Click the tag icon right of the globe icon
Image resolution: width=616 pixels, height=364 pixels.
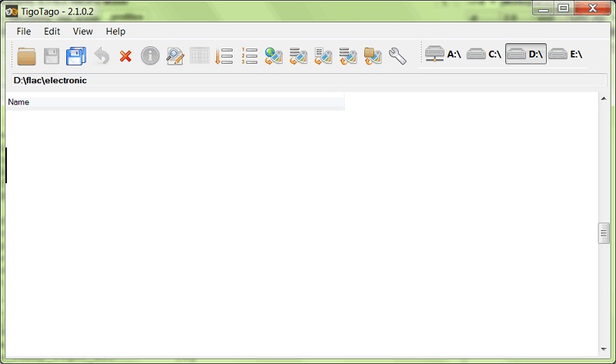298,56
